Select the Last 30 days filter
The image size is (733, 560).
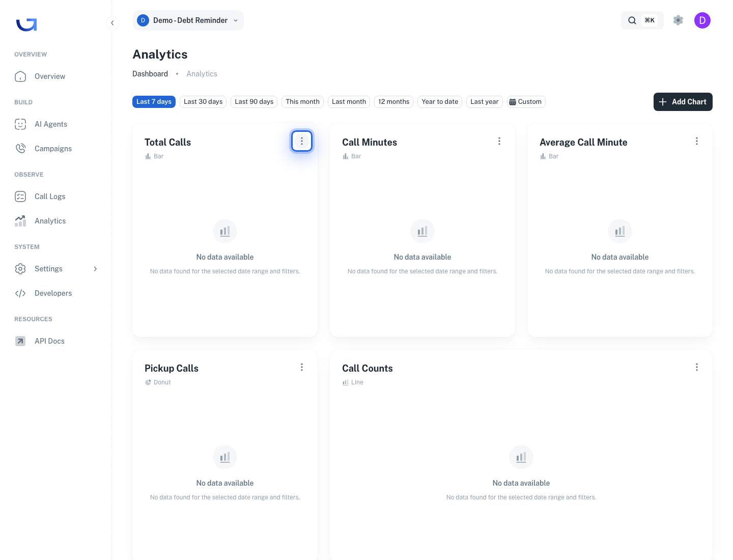203,102
